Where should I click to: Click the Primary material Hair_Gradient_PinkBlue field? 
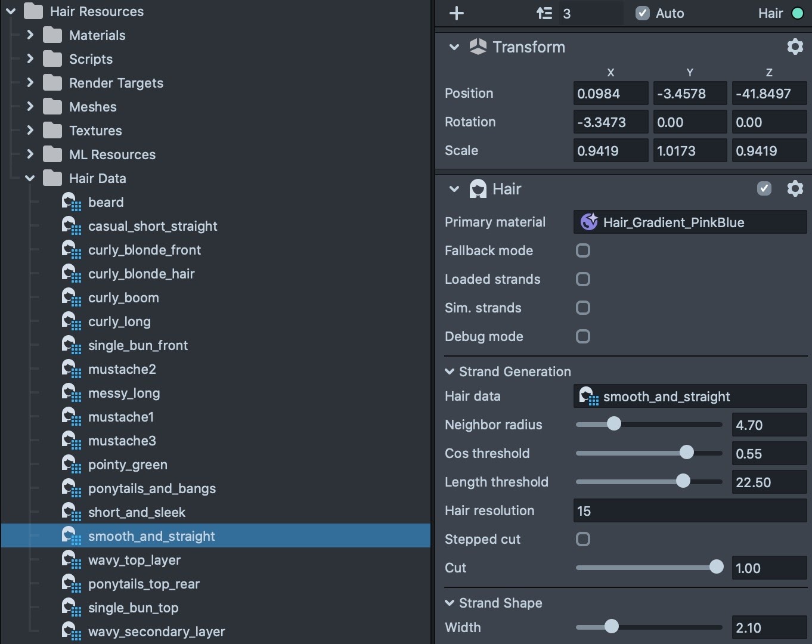coord(690,222)
